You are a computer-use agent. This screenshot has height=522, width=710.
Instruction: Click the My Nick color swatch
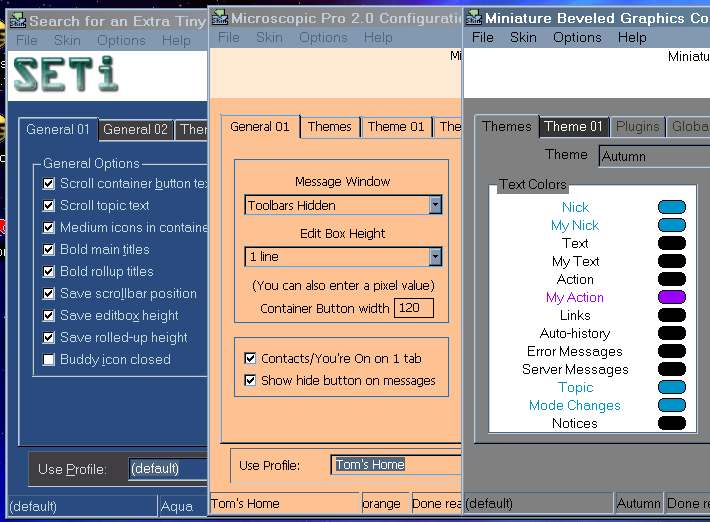pos(672,225)
